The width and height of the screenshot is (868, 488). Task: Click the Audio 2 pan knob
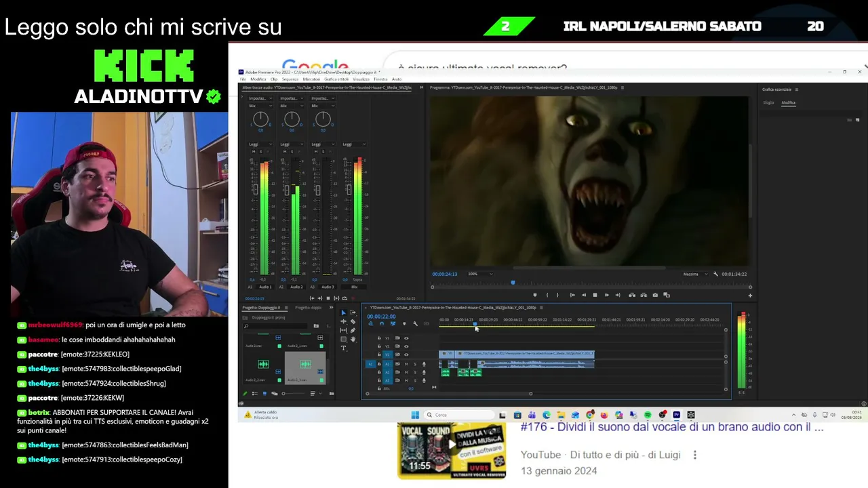pos(292,119)
